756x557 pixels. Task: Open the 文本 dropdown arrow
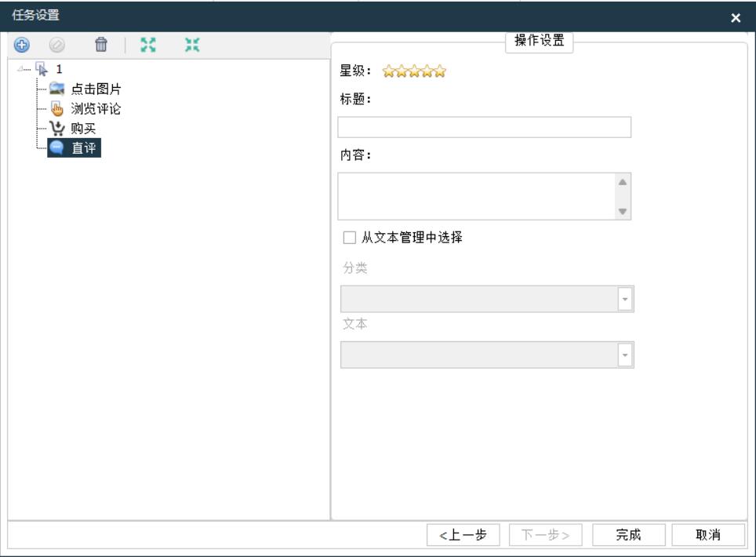pyautogui.click(x=625, y=355)
